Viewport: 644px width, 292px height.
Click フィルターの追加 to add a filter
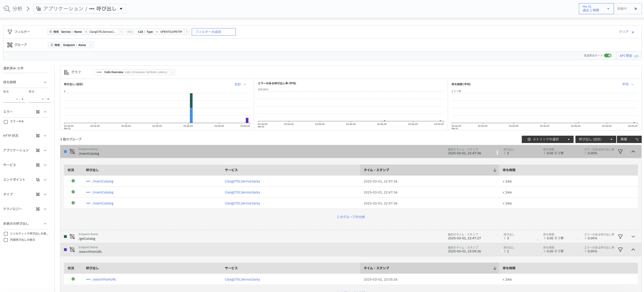pyautogui.click(x=214, y=32)
